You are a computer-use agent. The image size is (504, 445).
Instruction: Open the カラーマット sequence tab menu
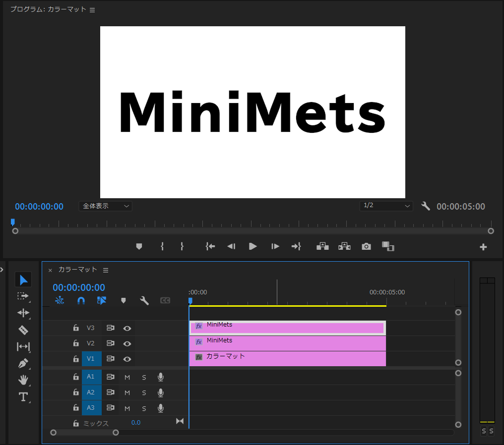106,270
